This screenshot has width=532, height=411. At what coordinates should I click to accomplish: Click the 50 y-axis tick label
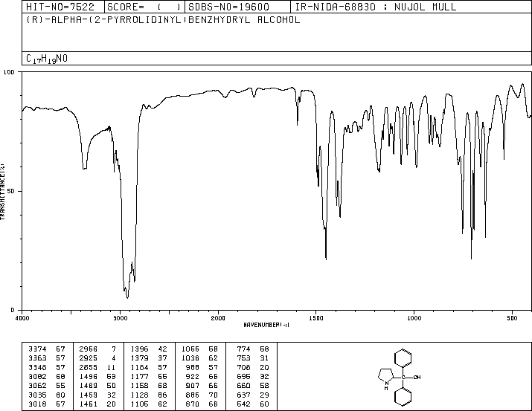coord(11,191)
